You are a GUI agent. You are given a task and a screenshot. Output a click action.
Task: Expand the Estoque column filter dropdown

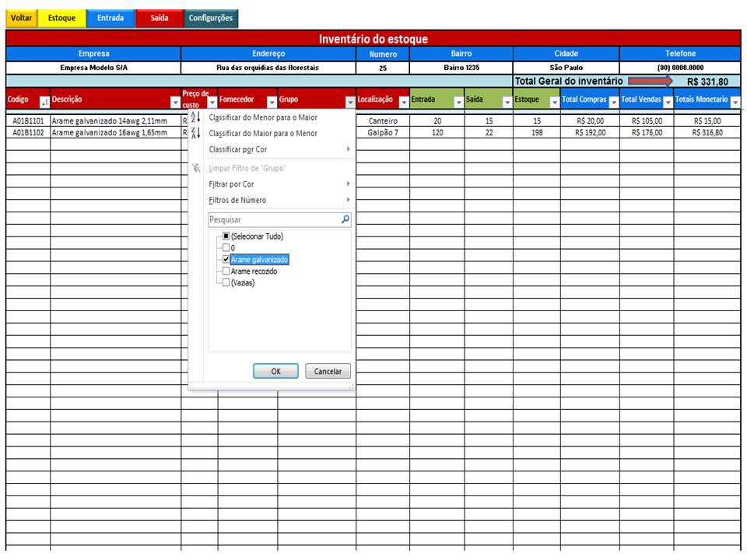[554, 103]
